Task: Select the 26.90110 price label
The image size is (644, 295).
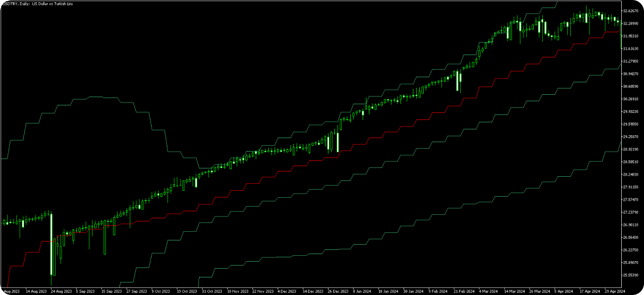Action: tap(632, 225)
